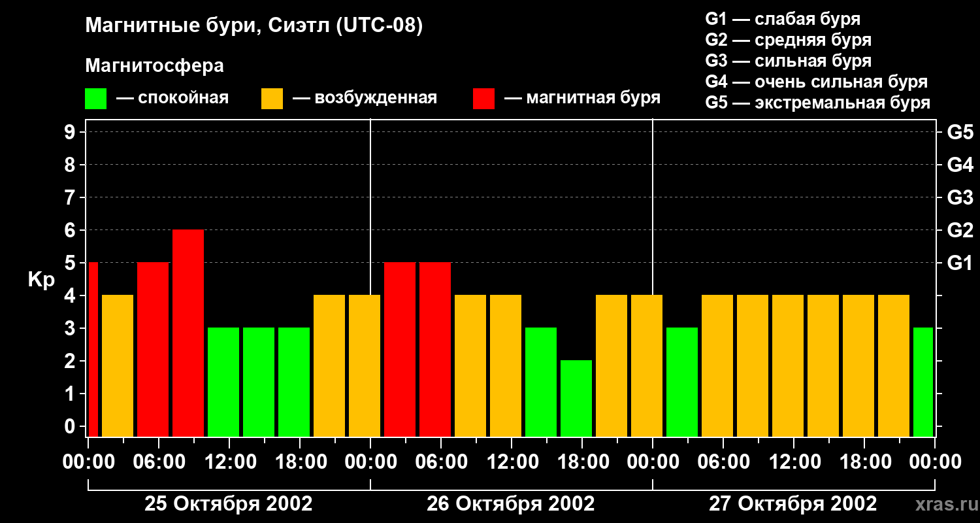Screen dimensions: 980x523
Task: Click the orange bar straddling midnight of 25–26 October
Action: (365, 366)
